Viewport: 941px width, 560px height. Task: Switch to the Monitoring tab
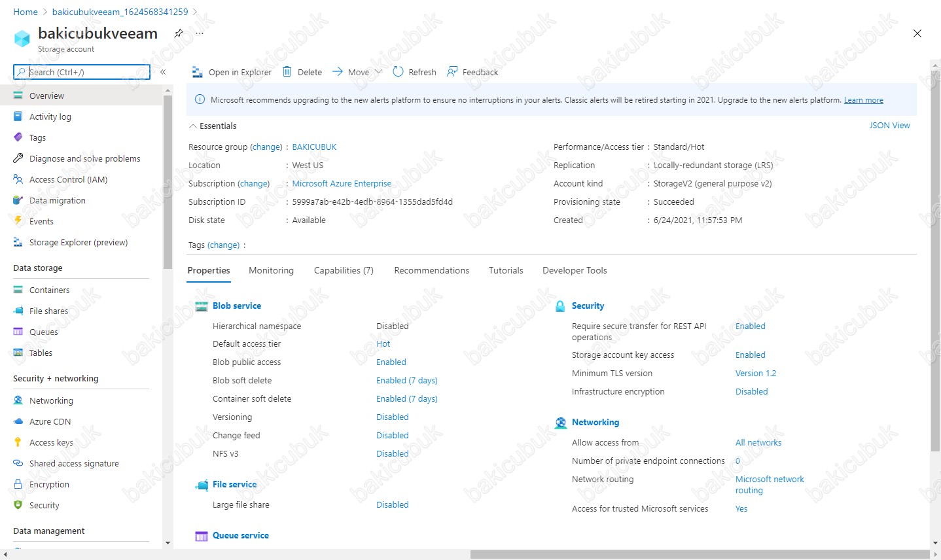[x=271, y=270]
